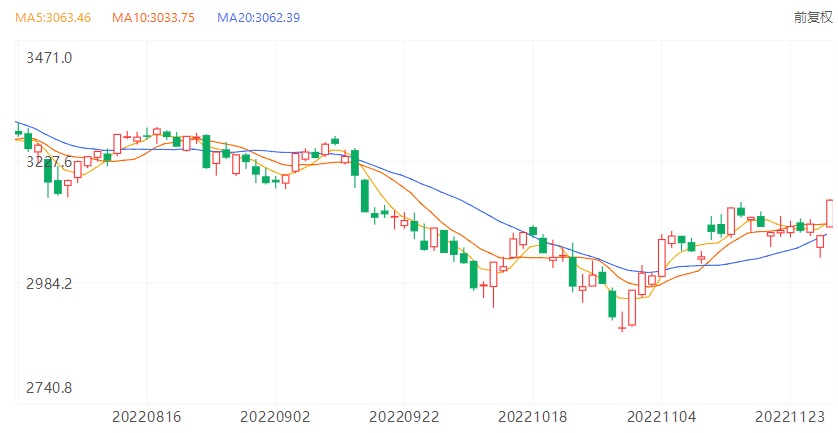Select the 20220902 date marker
Screen dimensions: 838x433
click(x=275, y=415)
